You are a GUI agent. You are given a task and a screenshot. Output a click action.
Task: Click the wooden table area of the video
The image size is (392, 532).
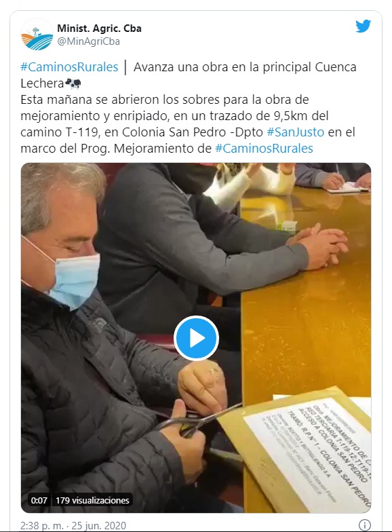click(305, 305)
